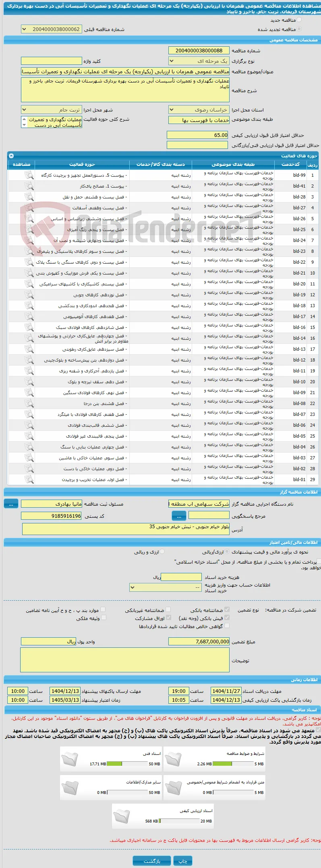Click magnifier icon for row bld-18
The image size is (321, 868).
[x=29, y=305]
